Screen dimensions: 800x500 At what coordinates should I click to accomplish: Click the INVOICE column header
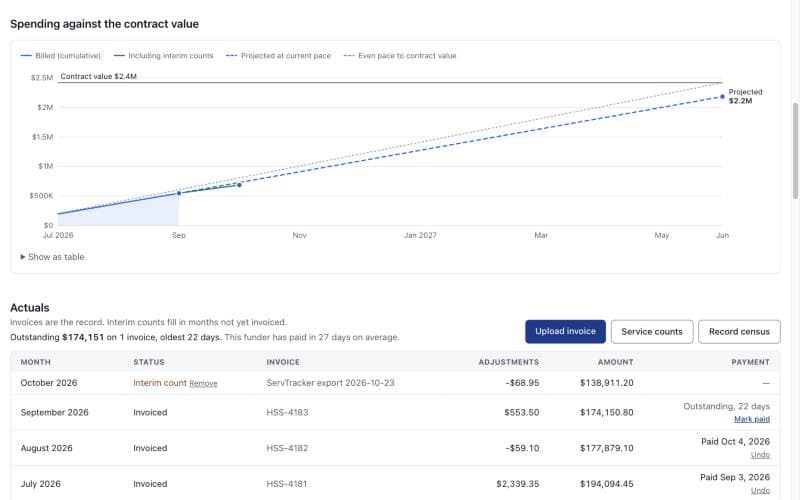pyautogui.click(x=283, y=362)
